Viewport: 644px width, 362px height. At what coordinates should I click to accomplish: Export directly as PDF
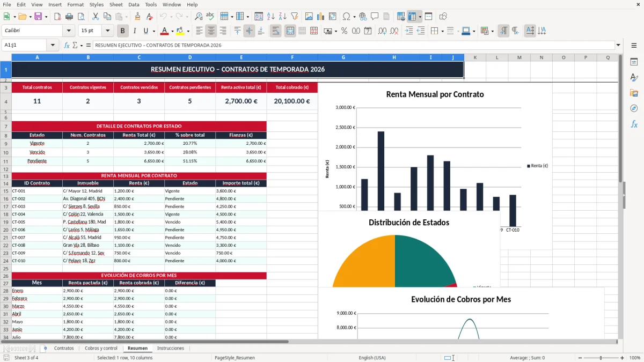(57, 17)
